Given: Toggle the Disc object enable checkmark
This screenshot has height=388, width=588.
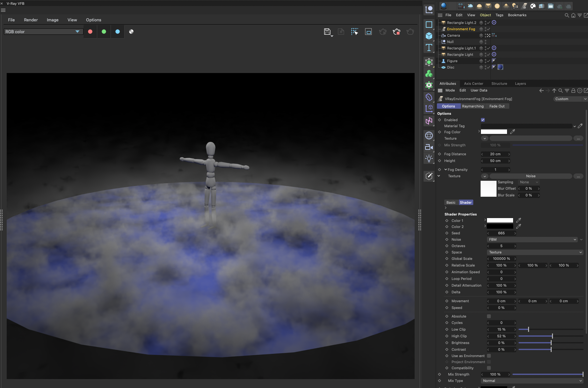Looking at the screenshot, I should click(x=488, y=67).
